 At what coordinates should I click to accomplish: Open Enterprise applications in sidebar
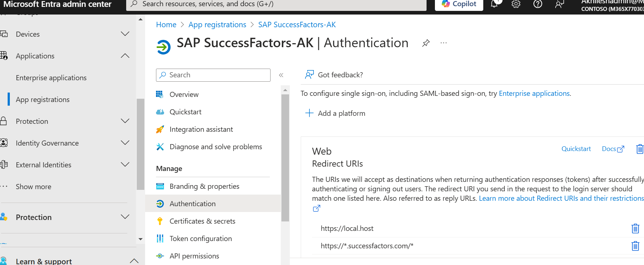click(51, 78)
